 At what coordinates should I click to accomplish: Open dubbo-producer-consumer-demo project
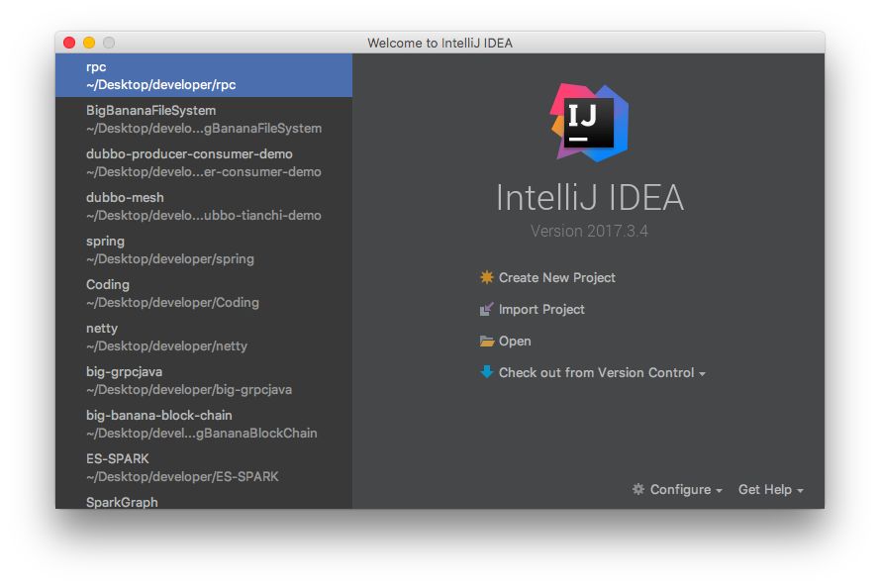coord(204,162)
